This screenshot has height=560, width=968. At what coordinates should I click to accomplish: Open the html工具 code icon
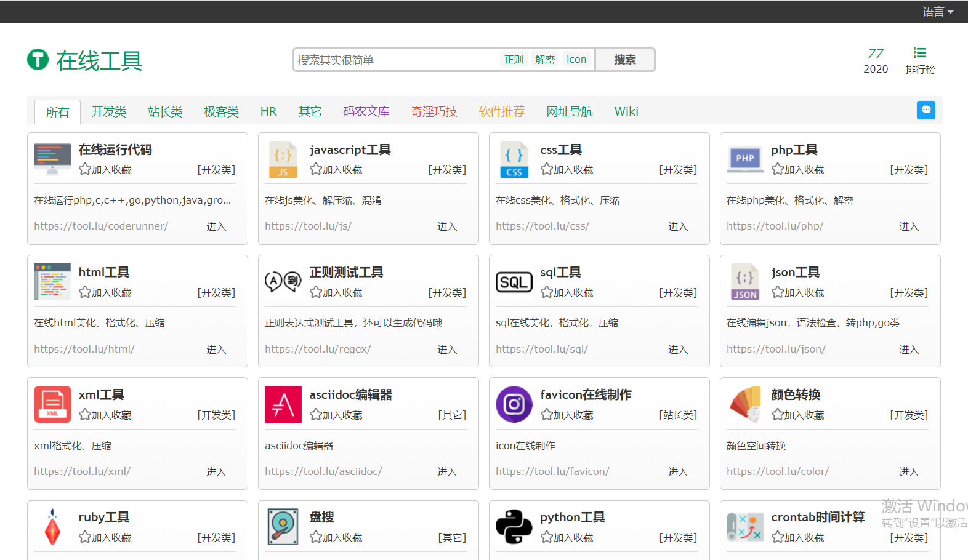point(52,282)
